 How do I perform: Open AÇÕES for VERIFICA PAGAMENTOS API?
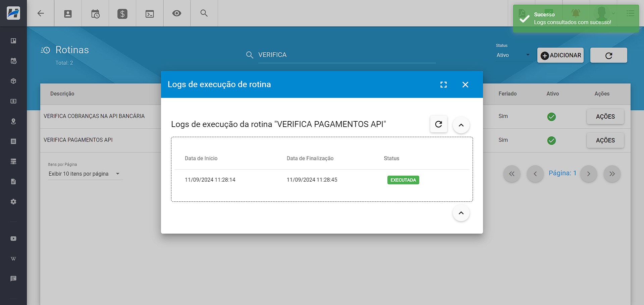605,140
